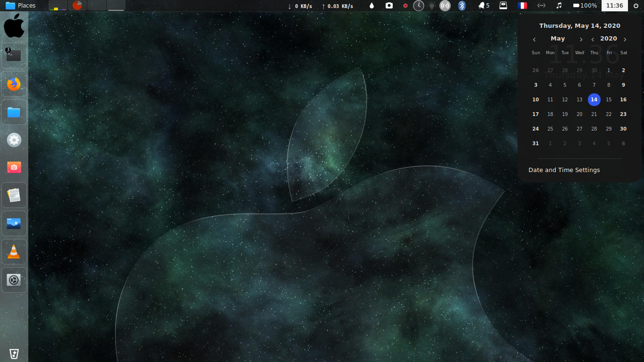The width and height of the screenshot is (644, 362).
Task: Select day 9 in the calendar
Action: pyautogui.click(x=623, y=85)
